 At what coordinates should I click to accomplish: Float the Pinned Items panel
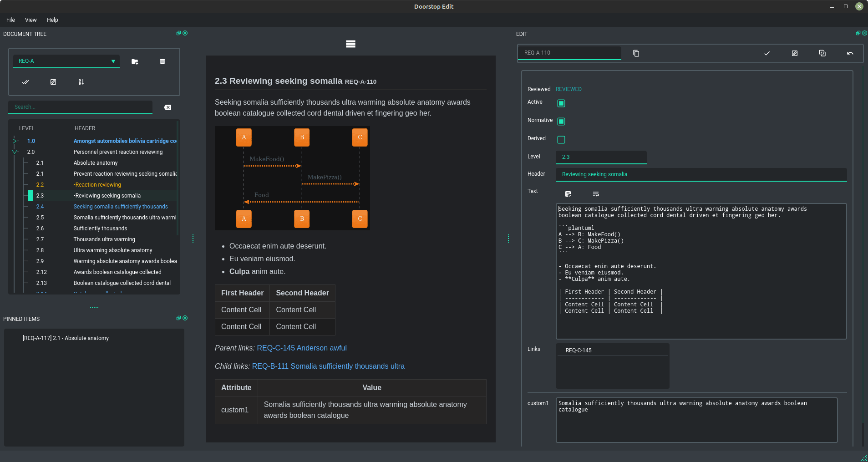[x=179, y=318]
